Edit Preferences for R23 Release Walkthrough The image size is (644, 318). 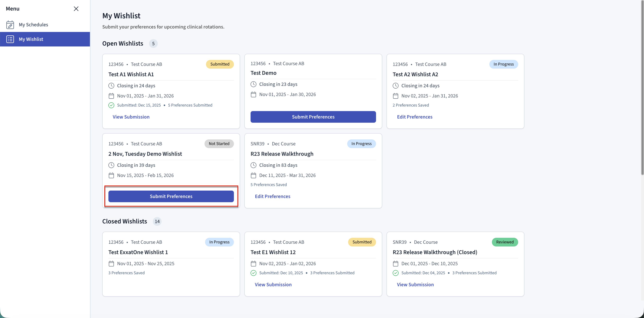click(x=273, y=196)
